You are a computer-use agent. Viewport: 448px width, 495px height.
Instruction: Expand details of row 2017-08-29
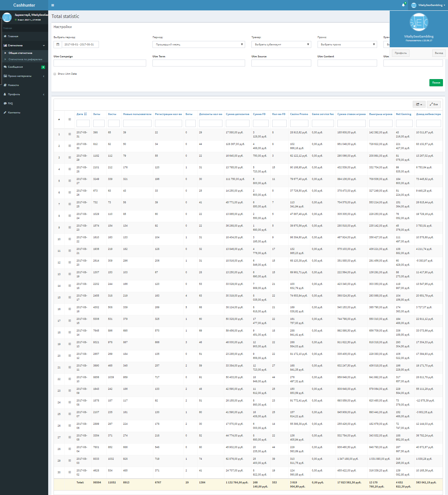[70, 158]
